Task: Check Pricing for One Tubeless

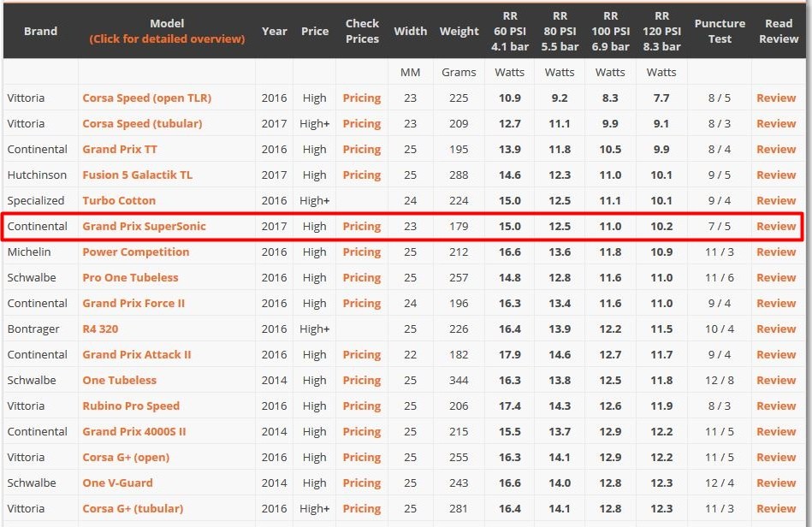Action: click(x=361, y=380)
